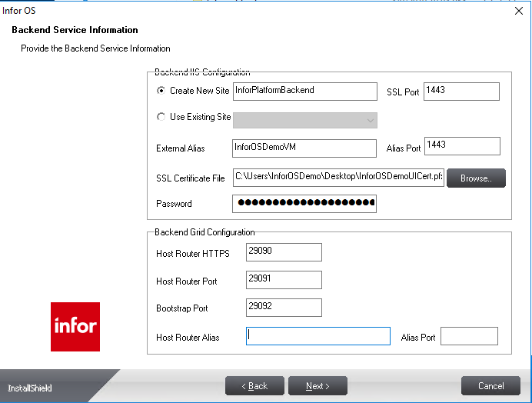Image resolution: width=532 pixels, height=403 pixels.
Task: Close the Infor OS installer window
Action: 519,11
